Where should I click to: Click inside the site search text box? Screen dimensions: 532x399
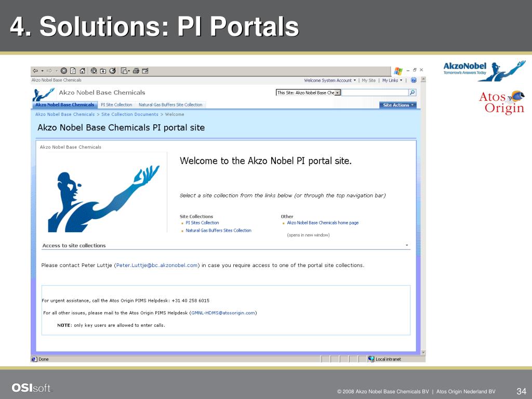pos(375,92)
